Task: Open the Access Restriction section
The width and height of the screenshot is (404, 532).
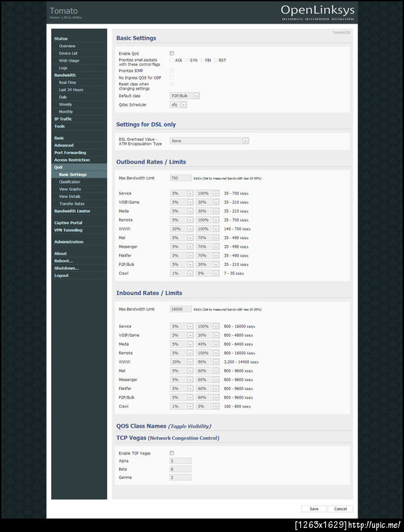Action: 72,160
